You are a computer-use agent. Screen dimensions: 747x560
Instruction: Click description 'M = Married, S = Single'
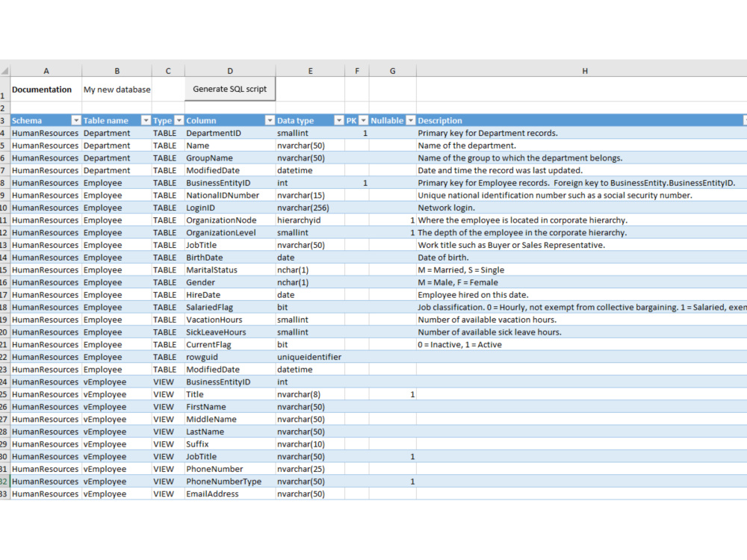pyautogui.click(x=461, y=270)
